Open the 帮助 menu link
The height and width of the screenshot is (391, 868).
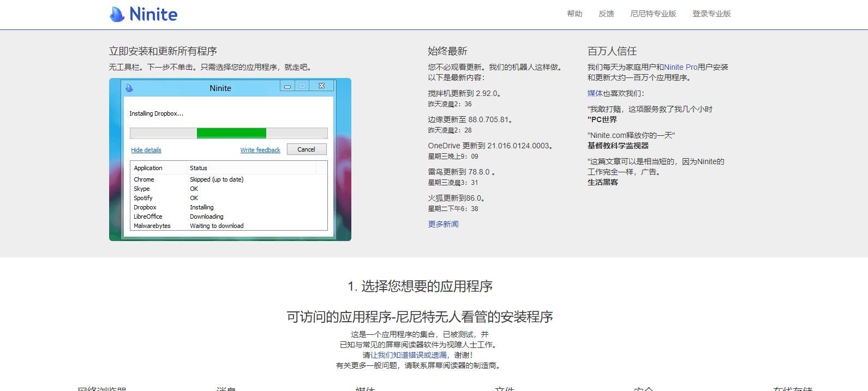[574, 14]
